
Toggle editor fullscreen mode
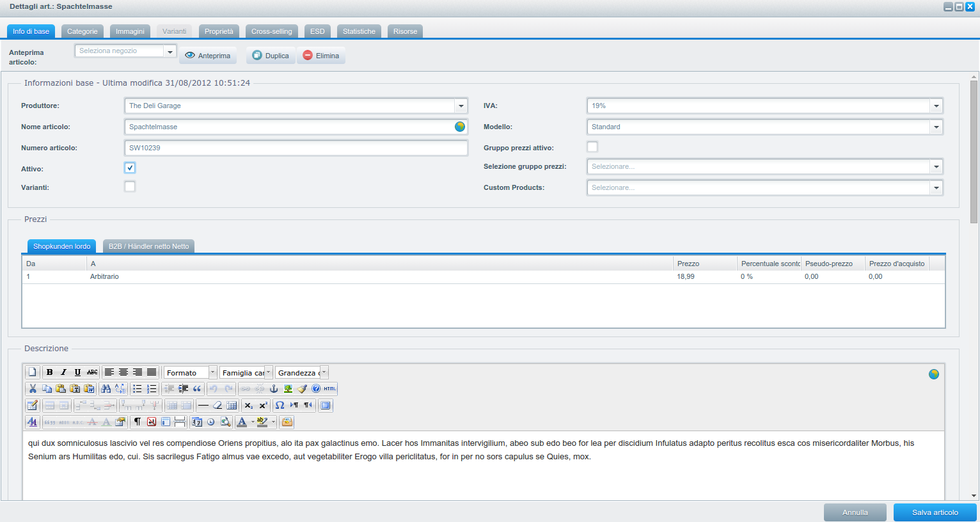tap(326, 406)
